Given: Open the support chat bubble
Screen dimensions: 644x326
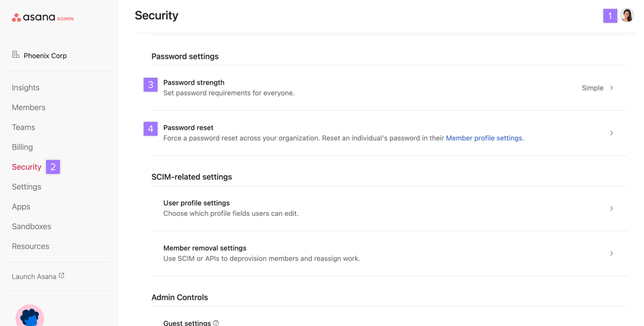Looking at the screenshot, I should 30,316.
